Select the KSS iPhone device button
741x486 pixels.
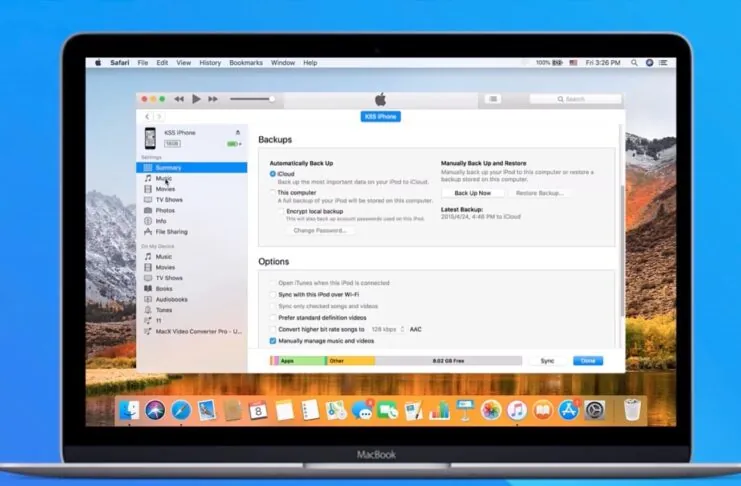380,116
